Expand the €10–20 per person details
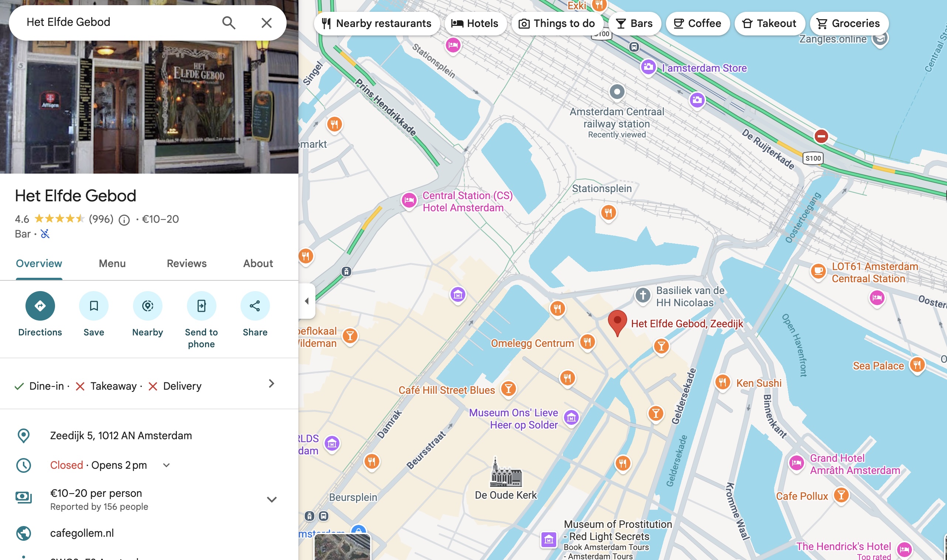Image resolution: width=947 pixels, height=560 pixels. 271,499
